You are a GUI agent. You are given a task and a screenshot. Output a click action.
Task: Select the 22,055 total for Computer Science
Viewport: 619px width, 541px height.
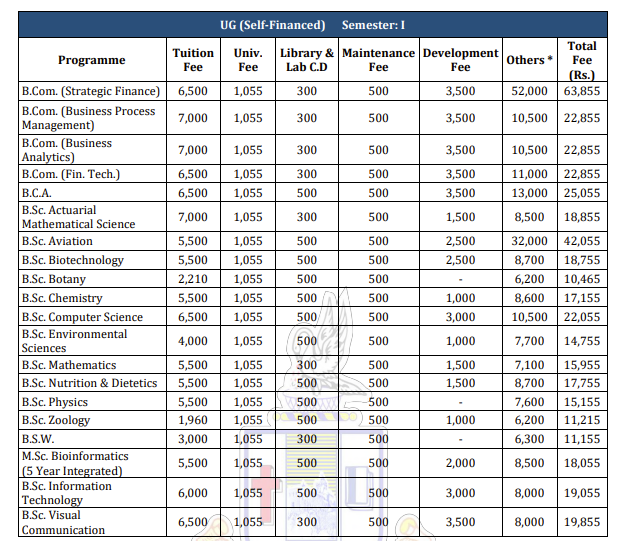tap(582, 317)
